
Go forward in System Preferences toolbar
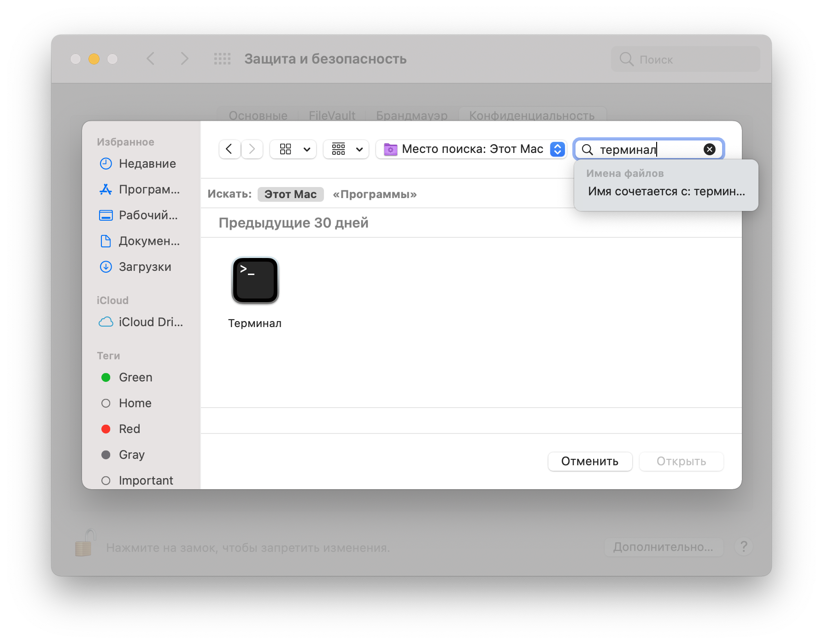tap(184, 59)
